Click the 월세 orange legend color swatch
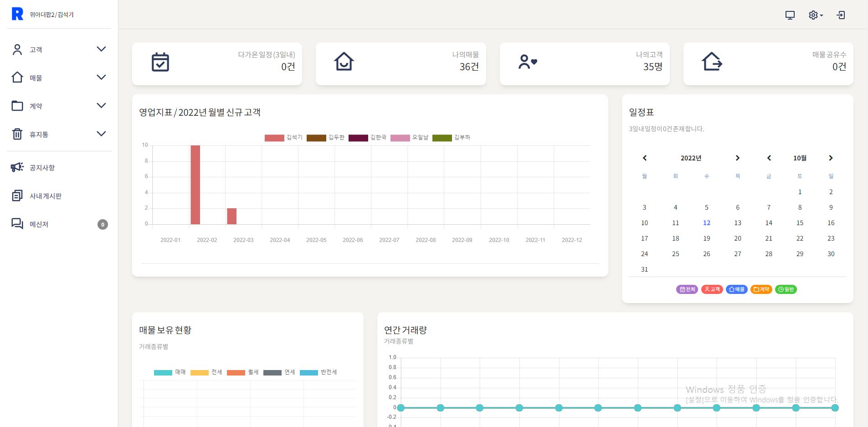The image size is (868, 427). (x=236, y=372)
